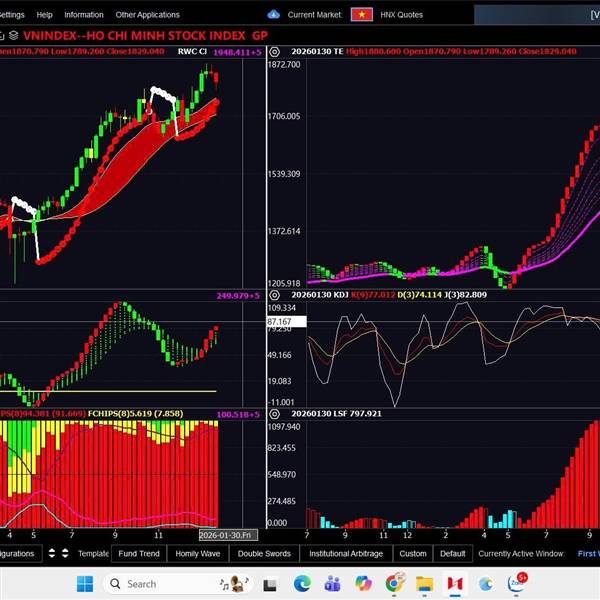Open the Windows Start menu
The image size is (600, 600).
(83, 583)
